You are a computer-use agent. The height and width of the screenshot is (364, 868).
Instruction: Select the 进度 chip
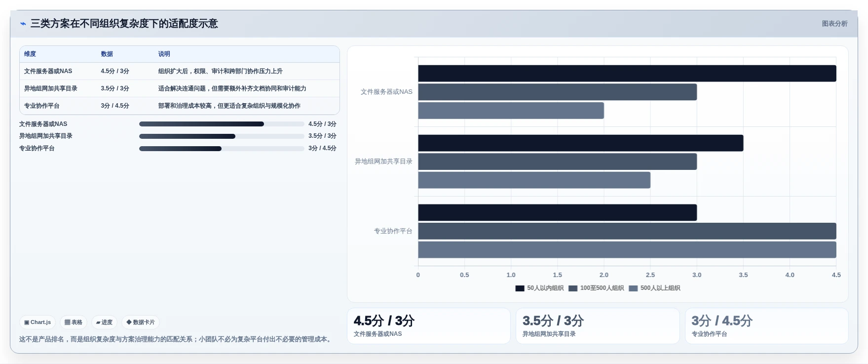point(104,322)
